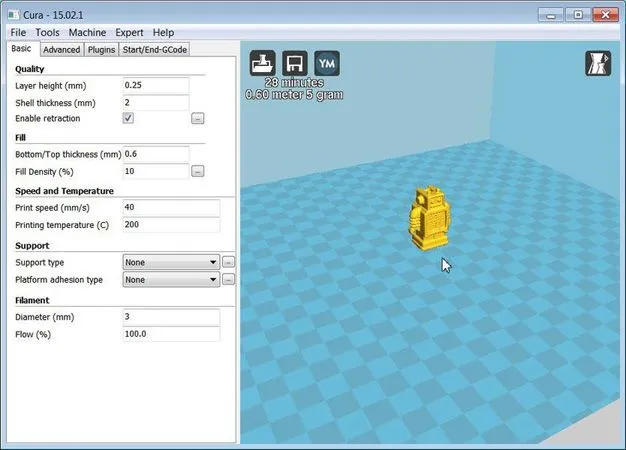Expand the Support type dropdown
This screenshot has width=626, height=450.
171,262
